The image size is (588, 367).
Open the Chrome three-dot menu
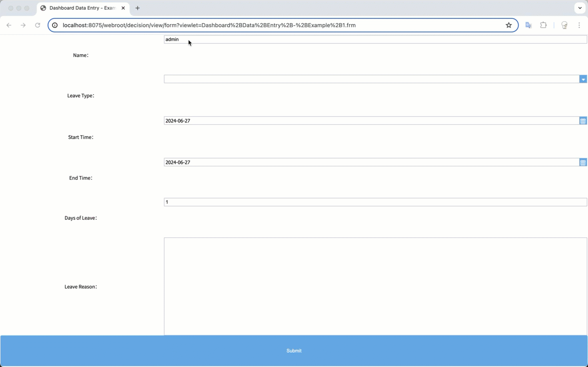[x=579, y=25]
